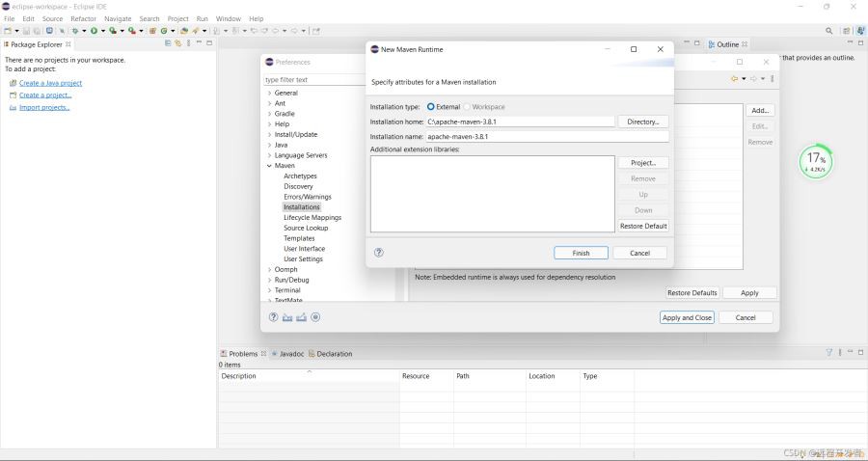
Task: Open the back history dropdown in Preferences
Action: click(744, 78)
